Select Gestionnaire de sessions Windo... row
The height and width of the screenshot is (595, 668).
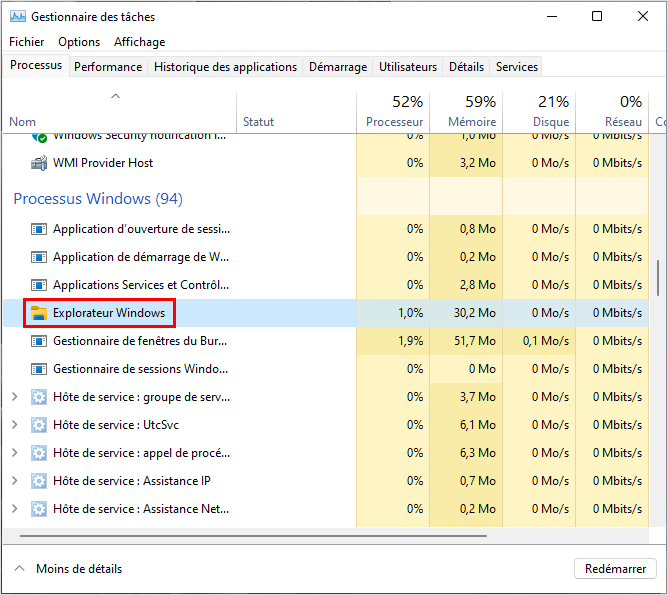click(326, 369)
